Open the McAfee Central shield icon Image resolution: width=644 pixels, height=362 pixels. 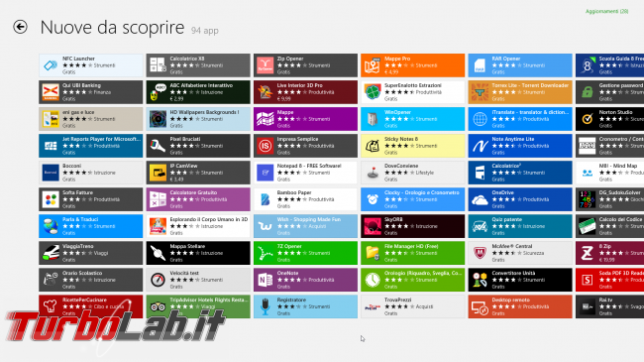[x=480, y=253]
